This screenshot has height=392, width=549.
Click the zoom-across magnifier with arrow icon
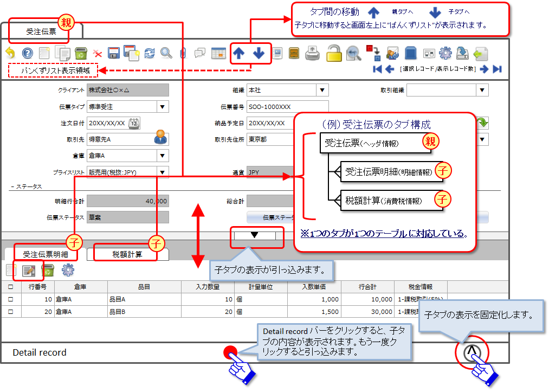click(x=353, y=54)
